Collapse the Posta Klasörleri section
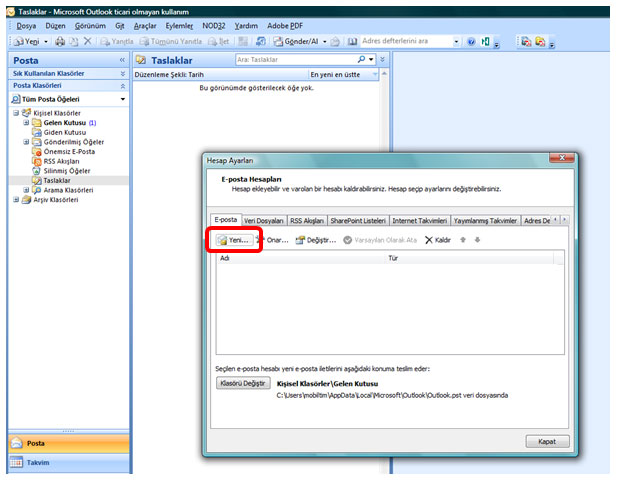Image resolution: width=618 pixels, height=481 pixels. click(x=123, y=86)
